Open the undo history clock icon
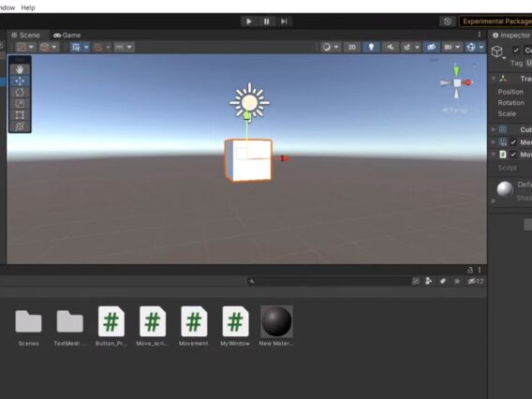 click(x=447, y=22)
